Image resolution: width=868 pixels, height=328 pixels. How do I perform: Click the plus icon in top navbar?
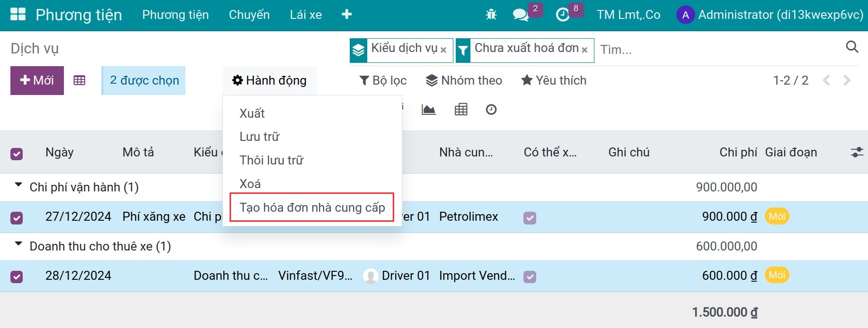coord(346,15)
